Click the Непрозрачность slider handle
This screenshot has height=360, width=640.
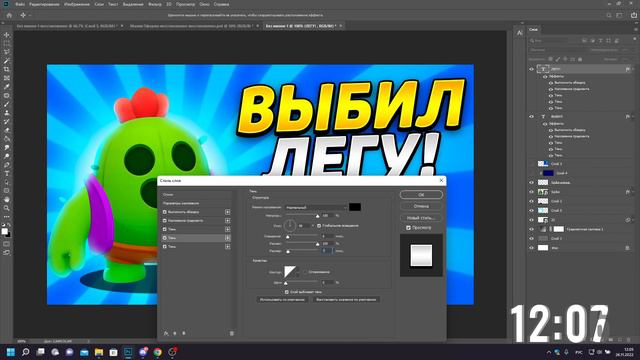pyautogui.click(x=318, y=216)
